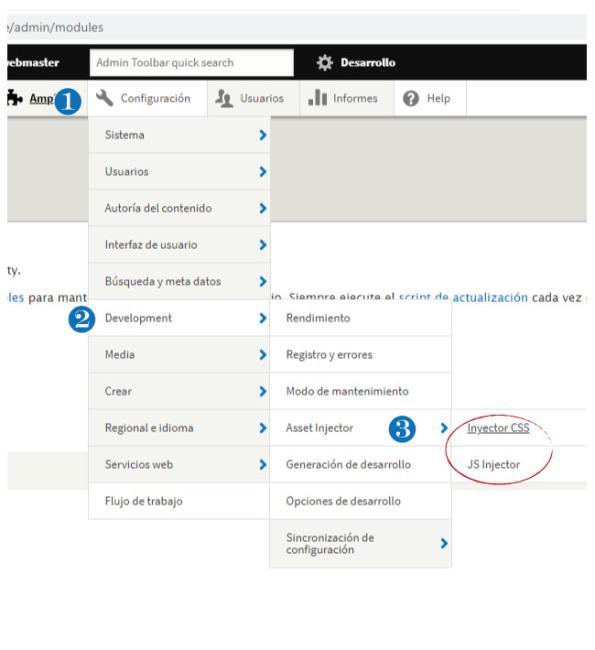Viewport: 595px width, 650px height.
Task: Expand the Autoría del contenido chevron
Action: 262,208
